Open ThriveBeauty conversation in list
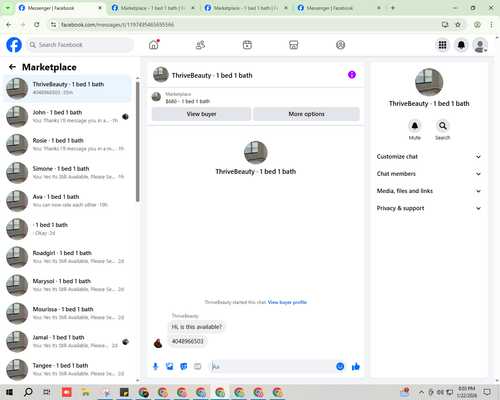500x400 pixels. coord(68,89)
